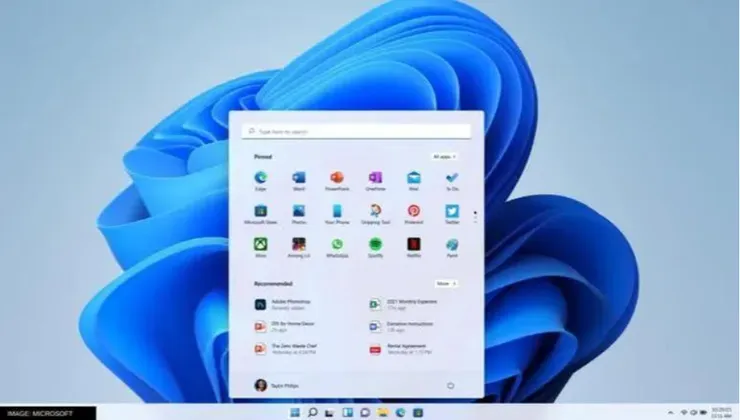Open Microsoft Store from the taskbar
The width and height of the screenshot is (740, 420).
tap(418, 412)
